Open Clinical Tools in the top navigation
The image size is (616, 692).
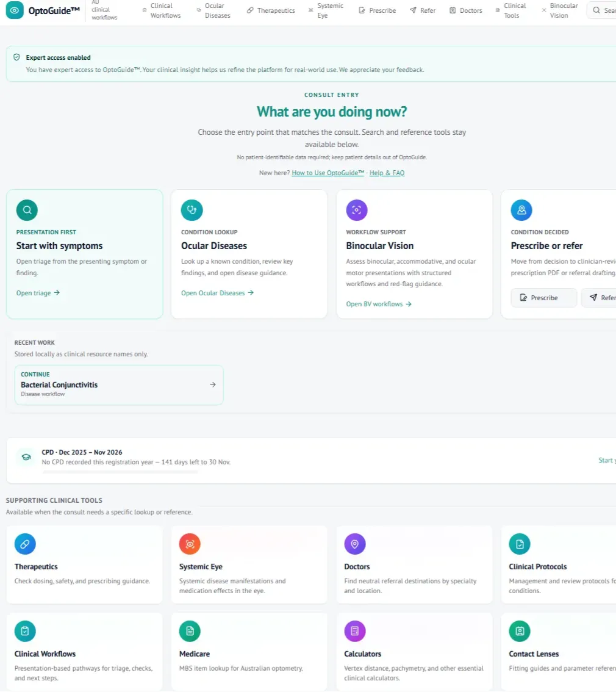click(510, 10)
